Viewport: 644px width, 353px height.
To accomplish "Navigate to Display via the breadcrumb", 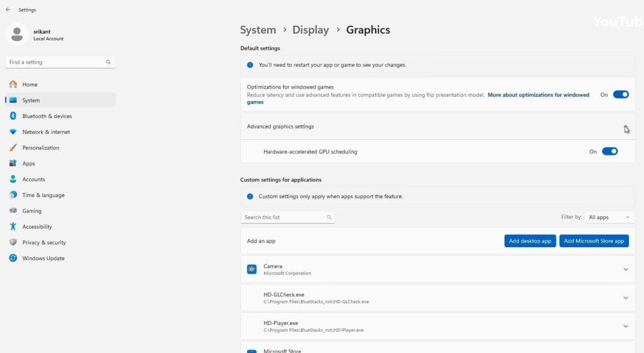I will coord(311,29).
